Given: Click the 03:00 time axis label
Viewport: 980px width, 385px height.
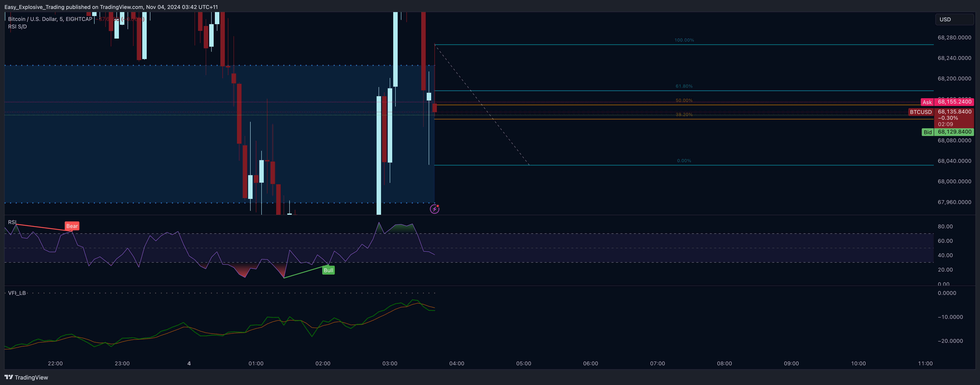Looking at the screenshot, I should (x=390, y=363).
